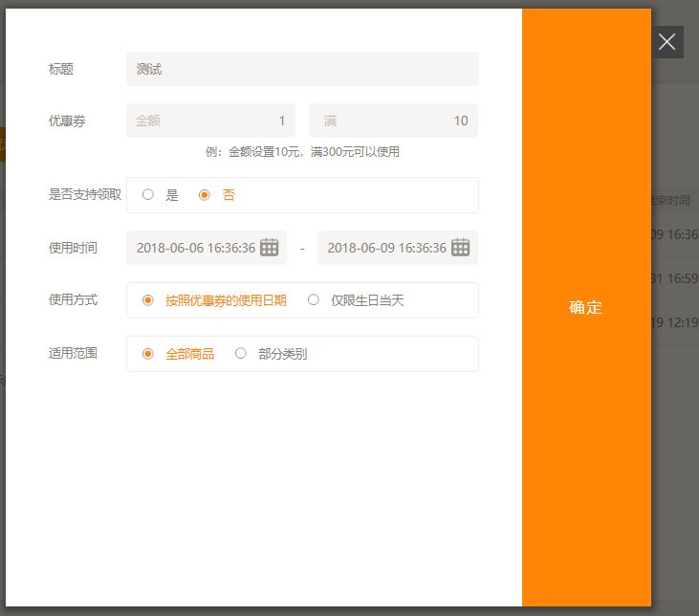Click the 适用范围 field label
The width and height of the screenshot is (699, 616).
coord(73,353)
